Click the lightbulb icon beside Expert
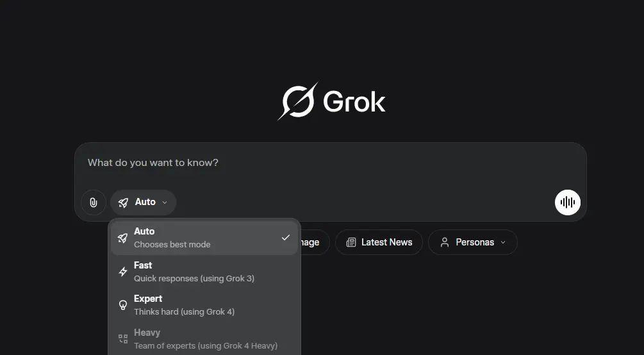The width and height of the screenshot is (644, 355). tap(123, 305)
